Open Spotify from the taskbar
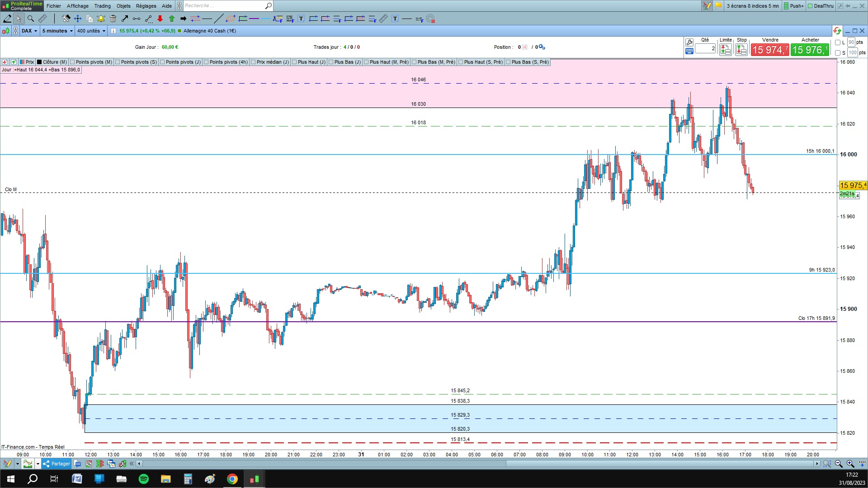Image resolution: width=868 pixels, height=488 pixels. (x=144, y=479)
